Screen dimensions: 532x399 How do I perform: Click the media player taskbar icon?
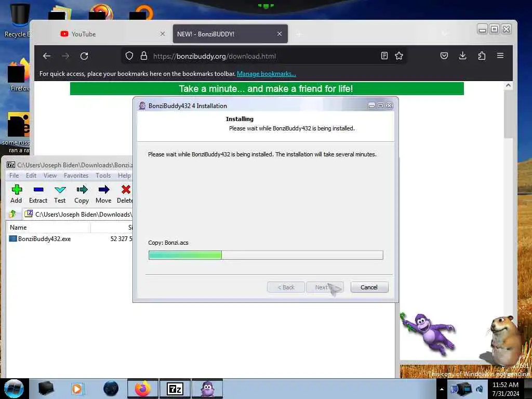click(78, 389)
